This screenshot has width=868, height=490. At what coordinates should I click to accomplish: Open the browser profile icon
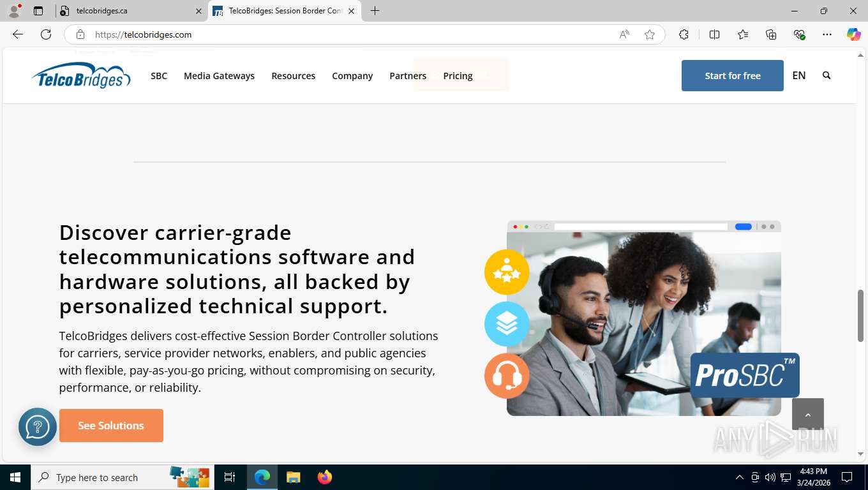click(x=14, y=11)
